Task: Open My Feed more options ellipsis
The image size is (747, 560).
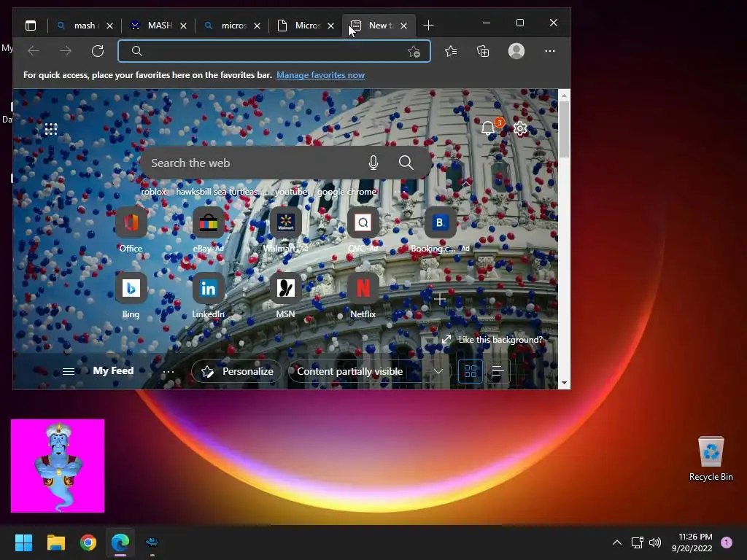Action: click(169, 371)
